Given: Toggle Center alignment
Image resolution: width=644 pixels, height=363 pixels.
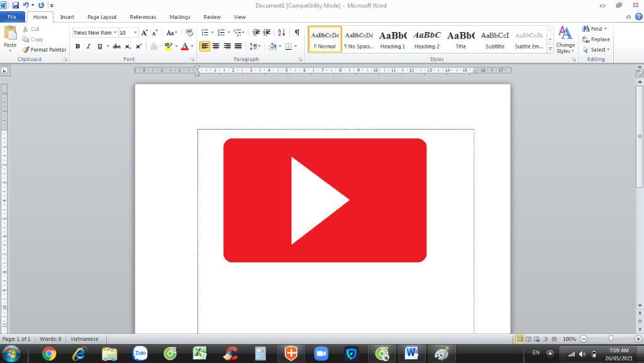Looking at the screenshot, I should pos(216,47).
